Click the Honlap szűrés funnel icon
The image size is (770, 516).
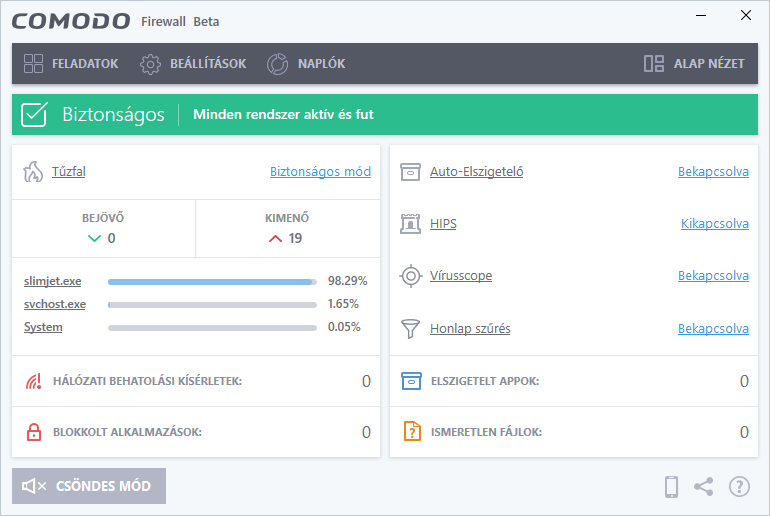(x=411, y=328)
